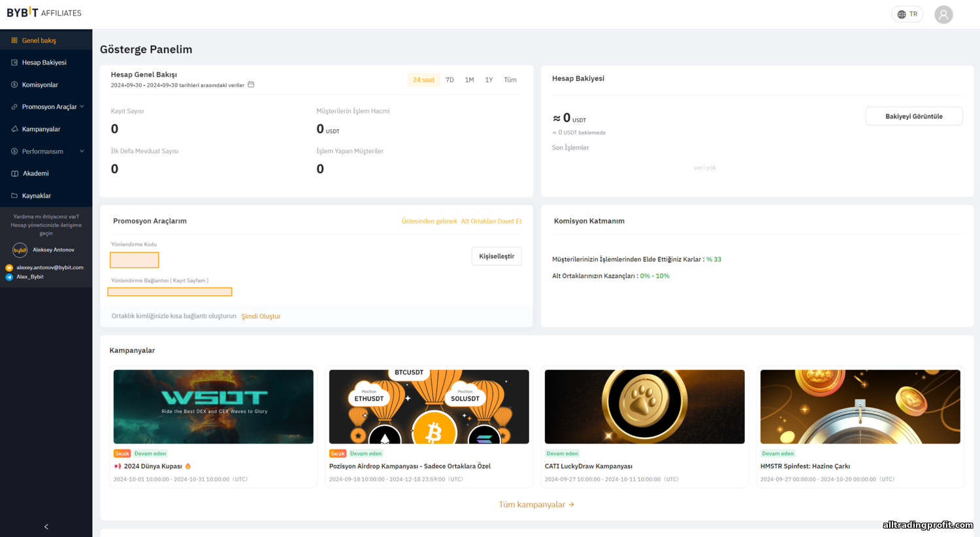
Task: Click the Kayıt Sayısı statistic
Action: click(x=127, y=121)
